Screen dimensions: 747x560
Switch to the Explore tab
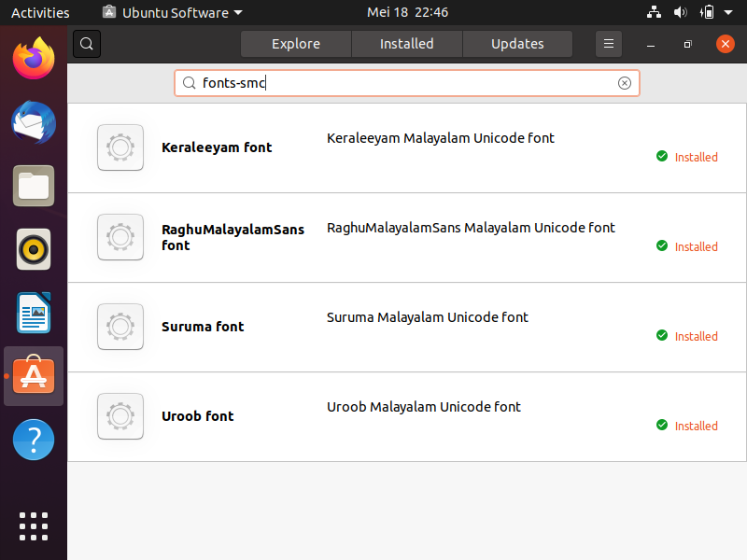[296, 44]
